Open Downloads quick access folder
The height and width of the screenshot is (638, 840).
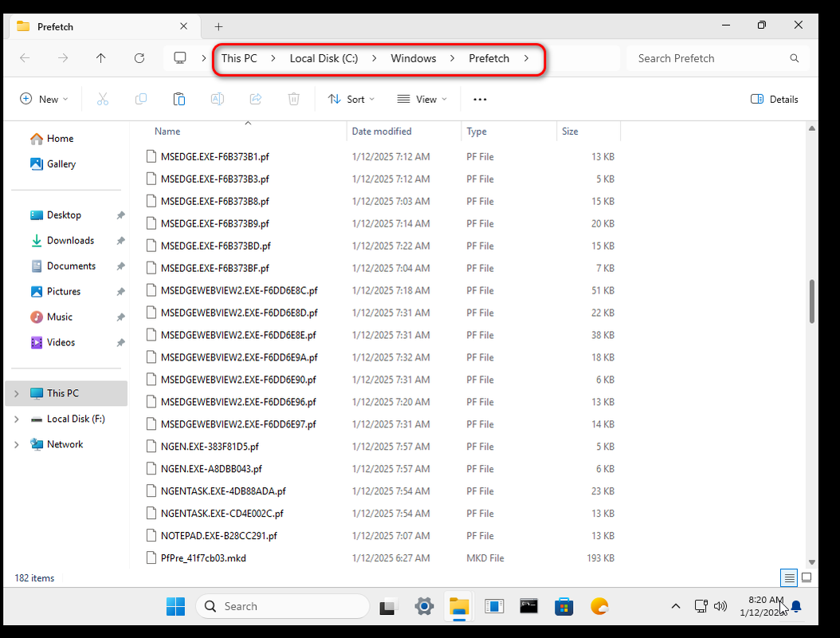click(x=69, y=240)
